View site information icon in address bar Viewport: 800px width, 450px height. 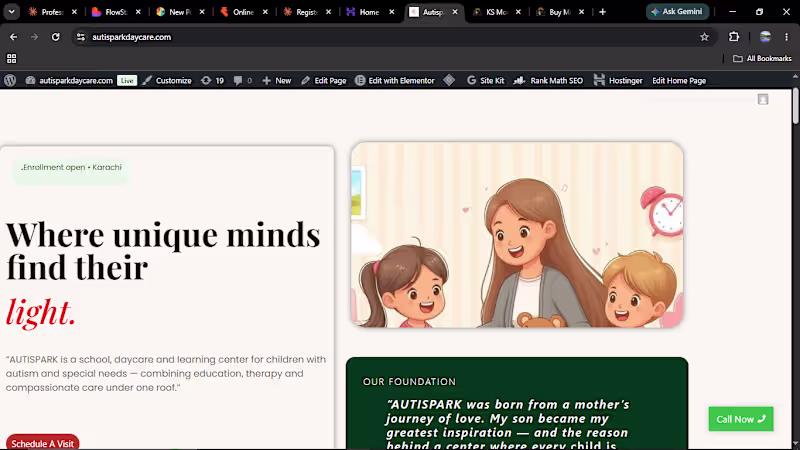[81, 37]
